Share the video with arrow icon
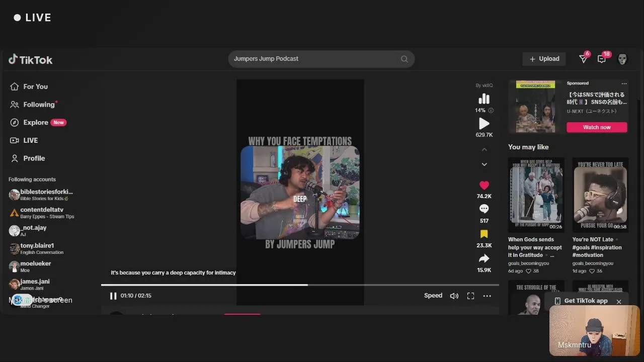 tap(484, 258)
